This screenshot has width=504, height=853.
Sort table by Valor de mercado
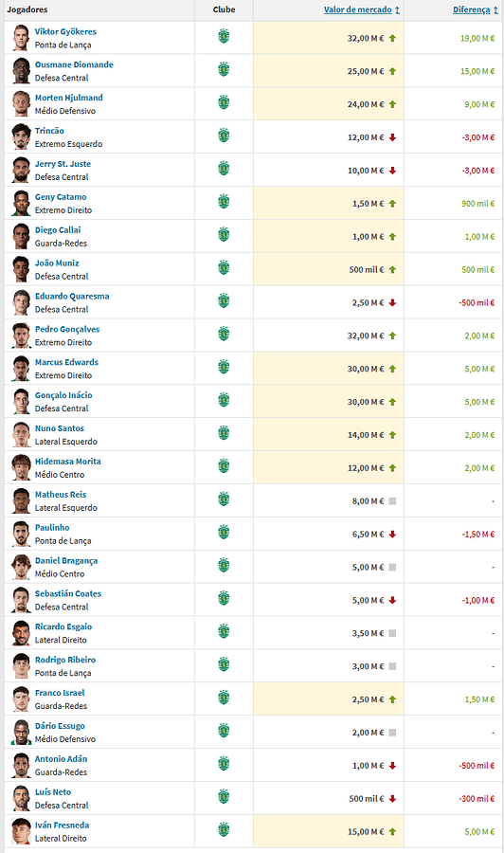click(358, 9)
